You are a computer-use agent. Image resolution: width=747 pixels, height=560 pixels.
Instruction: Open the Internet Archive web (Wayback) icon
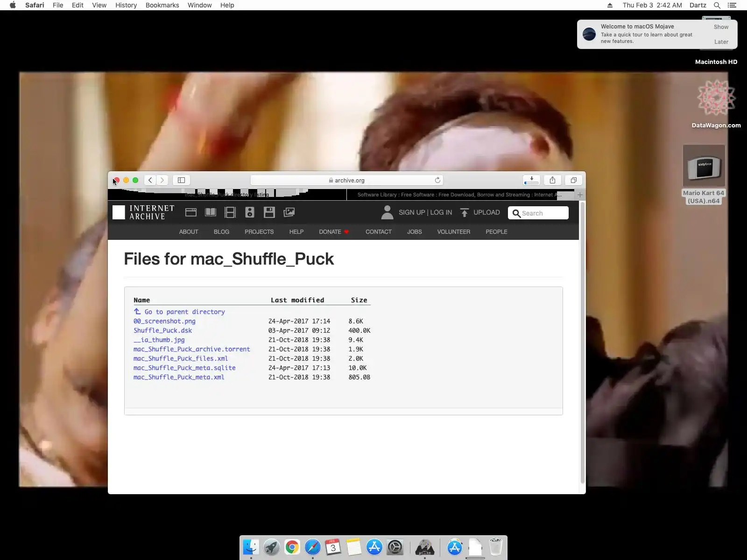point(191,212)
